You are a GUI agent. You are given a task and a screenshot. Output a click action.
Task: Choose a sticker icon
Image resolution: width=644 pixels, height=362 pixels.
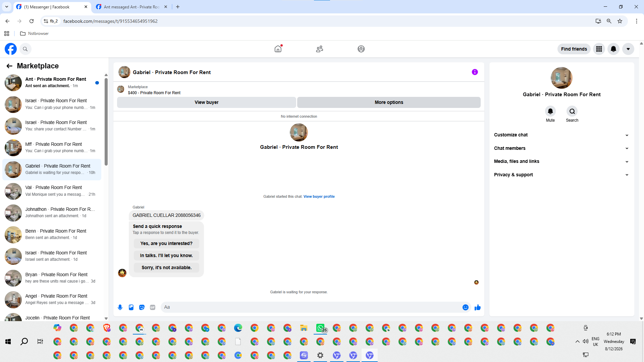click(142, 307)
